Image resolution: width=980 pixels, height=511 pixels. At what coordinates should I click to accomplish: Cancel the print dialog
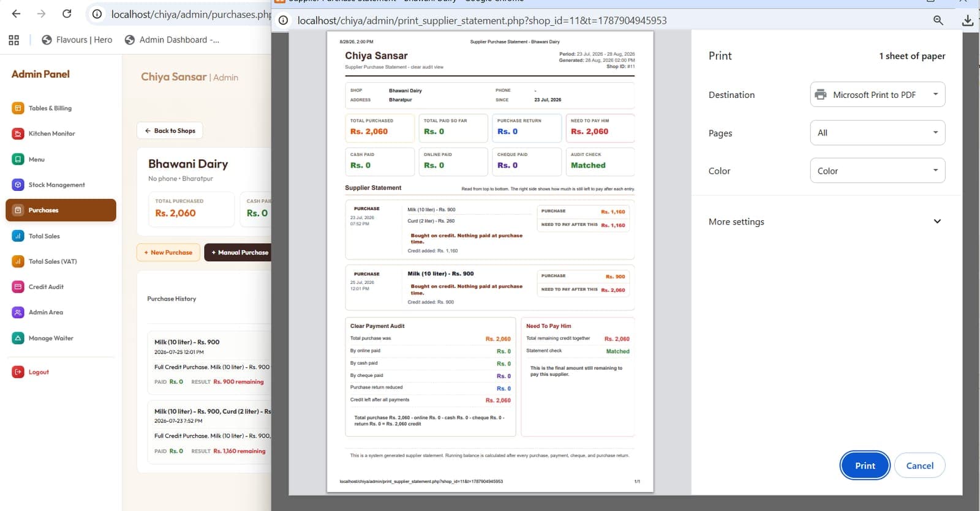(919, 466)
